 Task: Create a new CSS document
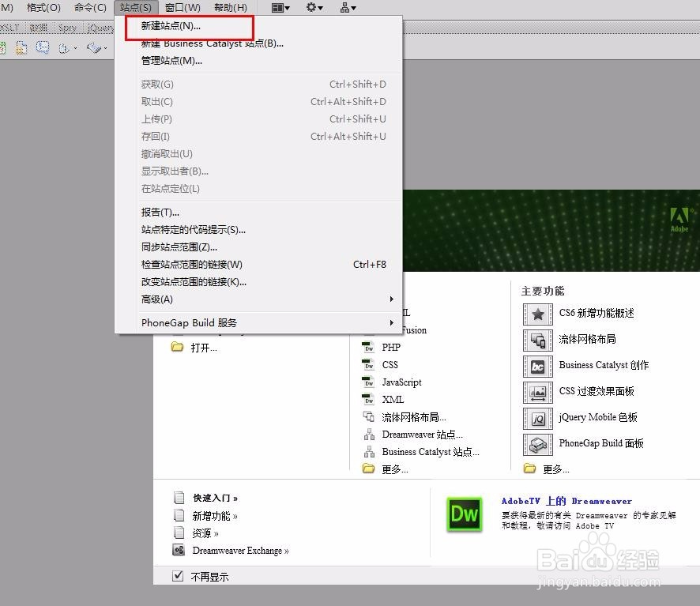389,365
